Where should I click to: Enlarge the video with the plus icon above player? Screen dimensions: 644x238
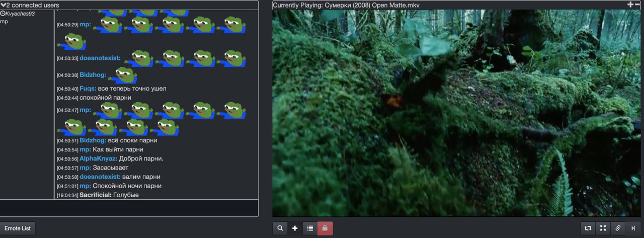pyautogui.click(x=630, y=4)
